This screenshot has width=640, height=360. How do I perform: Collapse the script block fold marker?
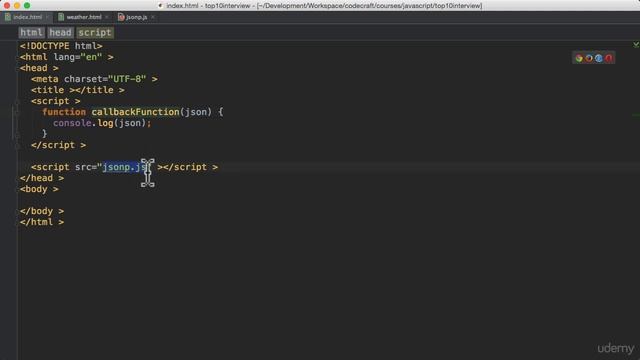17,101
